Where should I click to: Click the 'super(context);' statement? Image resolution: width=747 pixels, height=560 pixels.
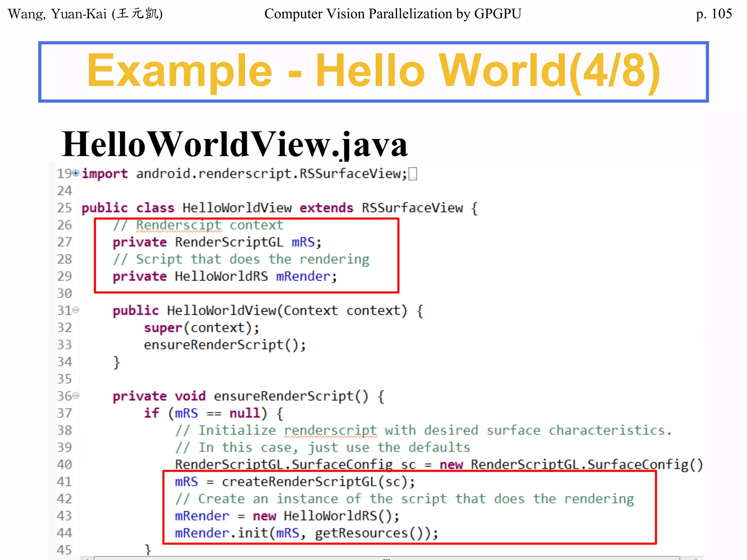pyautogui.click(x=202, y=328)
